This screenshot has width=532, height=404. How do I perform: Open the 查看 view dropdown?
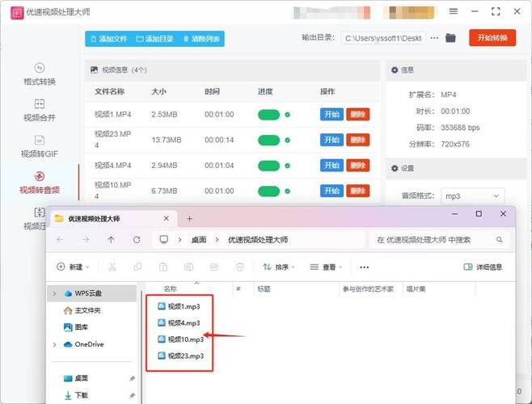click(326, 267)
